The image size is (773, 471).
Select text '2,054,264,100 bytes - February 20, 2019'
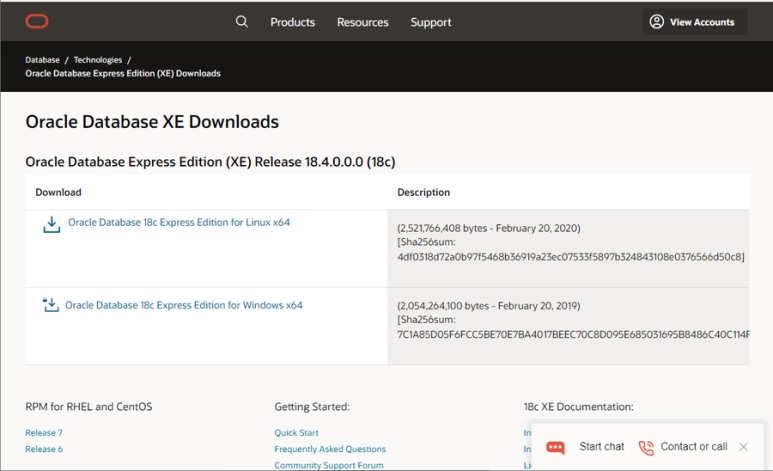(489, 306)
